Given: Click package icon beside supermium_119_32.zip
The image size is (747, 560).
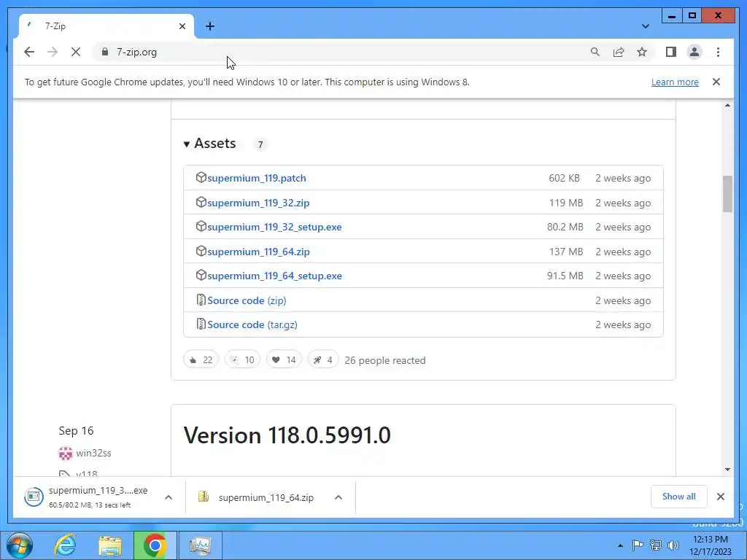Looking at the screenshot, I should click(x=201, y=202).
